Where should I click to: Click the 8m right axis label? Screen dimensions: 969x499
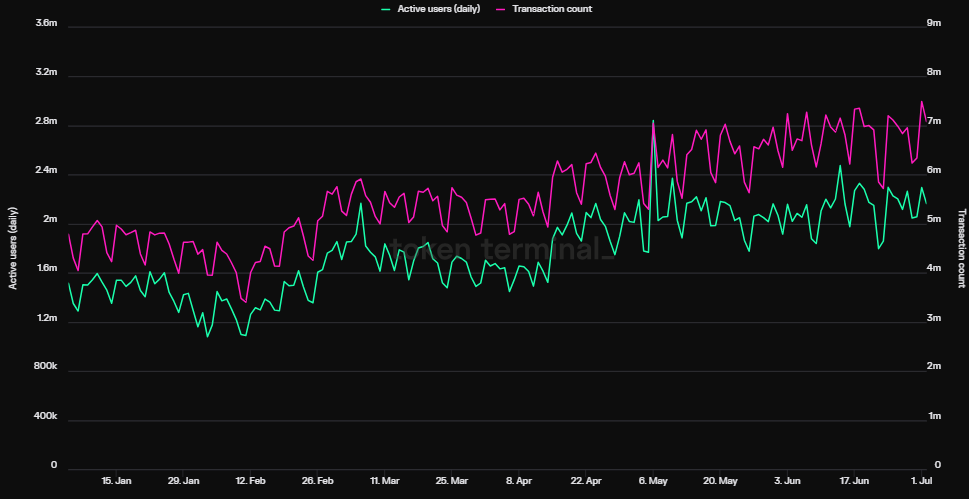[934, 72]
